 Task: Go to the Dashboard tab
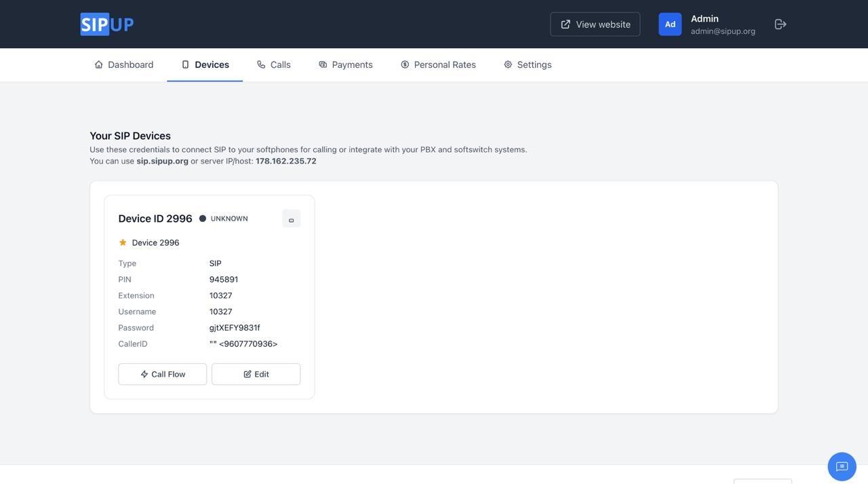123,64
